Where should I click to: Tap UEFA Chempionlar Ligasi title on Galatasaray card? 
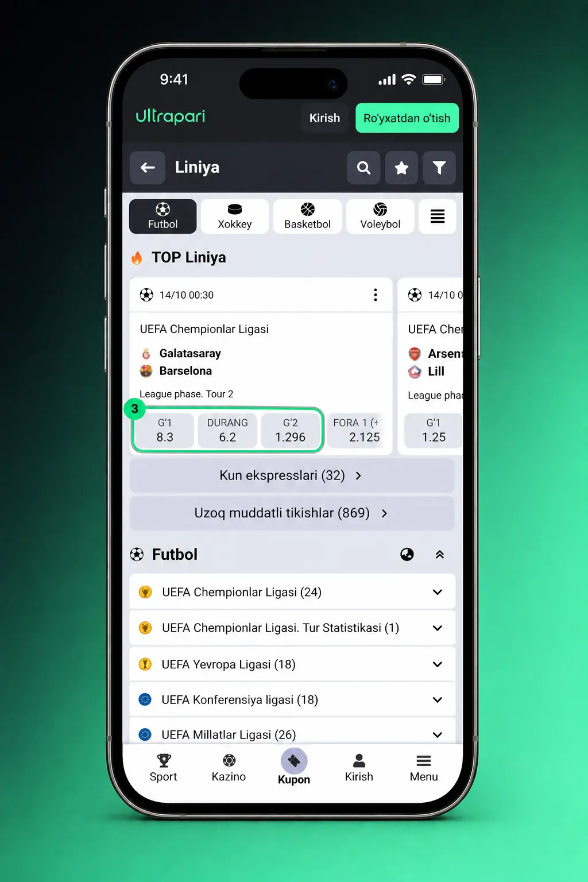coord(204,329)
